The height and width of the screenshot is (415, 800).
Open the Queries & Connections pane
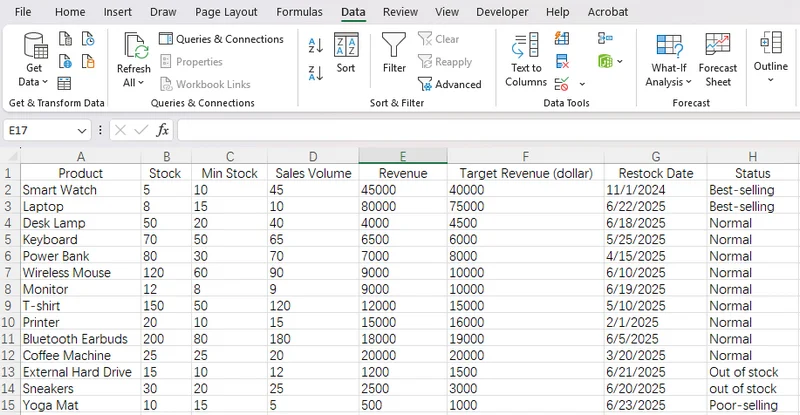221,39
